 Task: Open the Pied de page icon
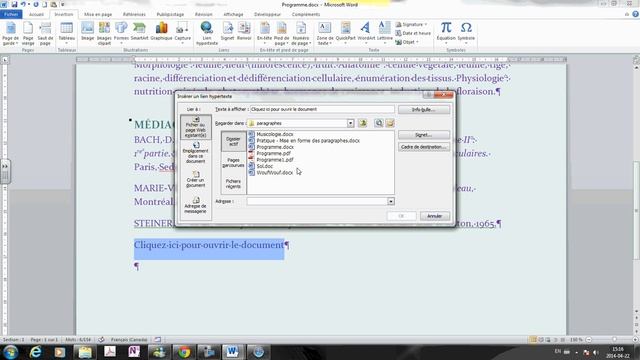[281, 33]
